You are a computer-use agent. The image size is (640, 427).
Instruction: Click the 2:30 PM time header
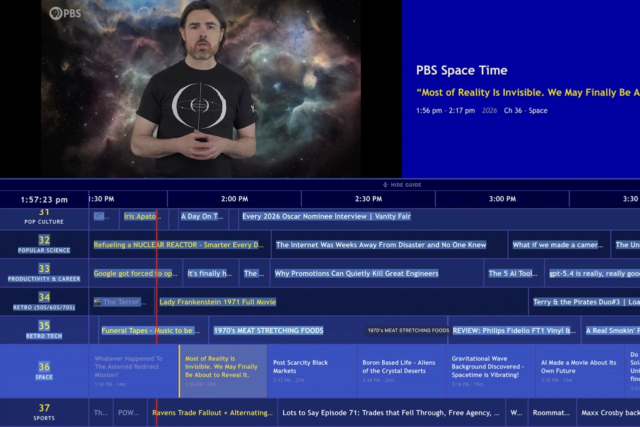click(342, 199)
